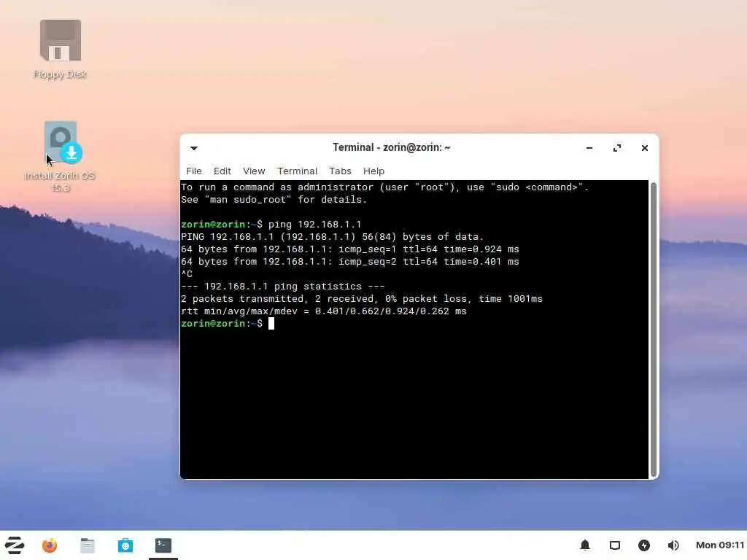
Task: Open the notifications bell icon
Action: [585, 545]
